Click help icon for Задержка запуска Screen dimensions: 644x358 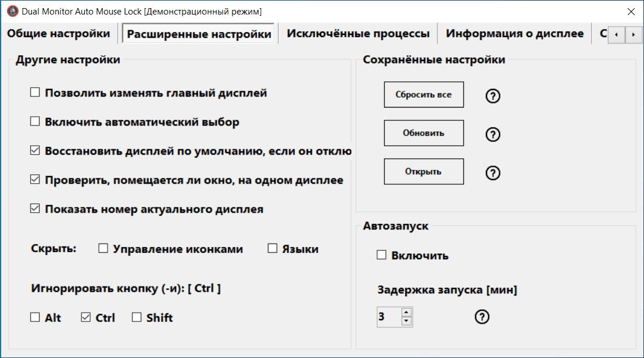(482, 317)
